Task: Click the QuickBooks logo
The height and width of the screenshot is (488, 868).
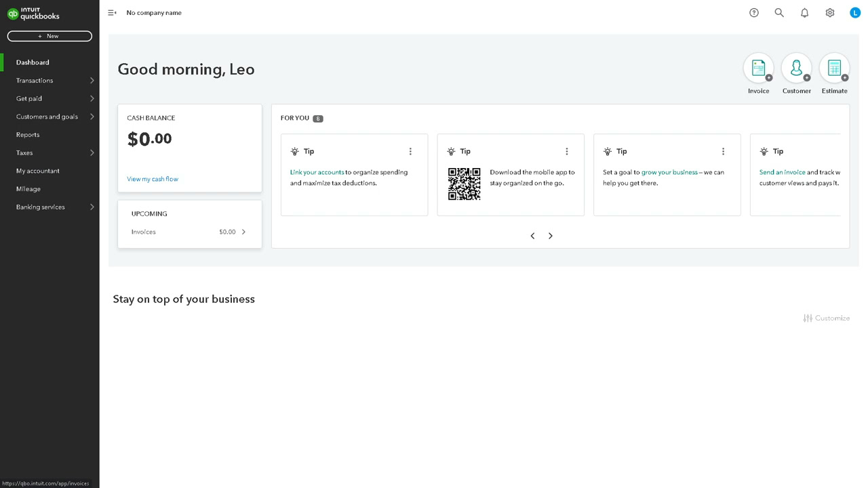Action: pyautogui.click(x=33, y=14)
